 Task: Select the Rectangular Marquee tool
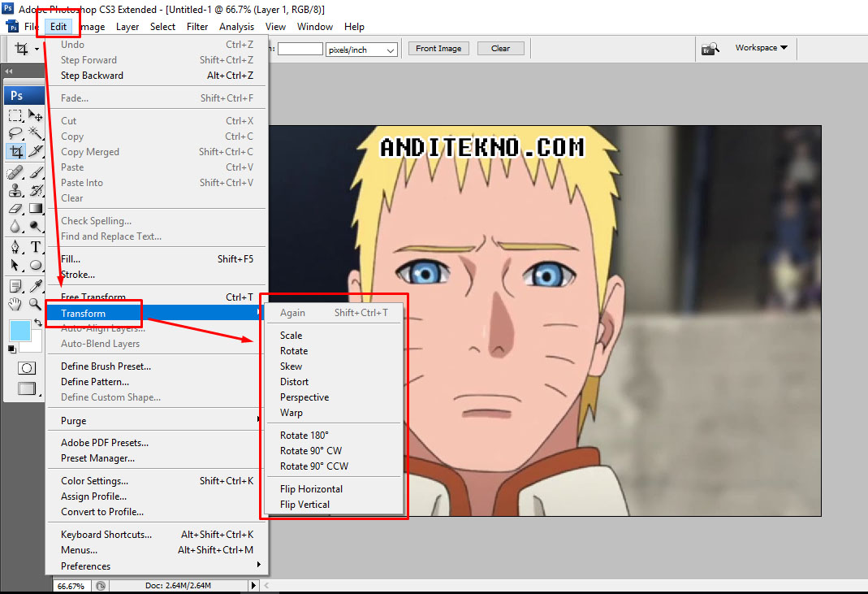[15, 115]
